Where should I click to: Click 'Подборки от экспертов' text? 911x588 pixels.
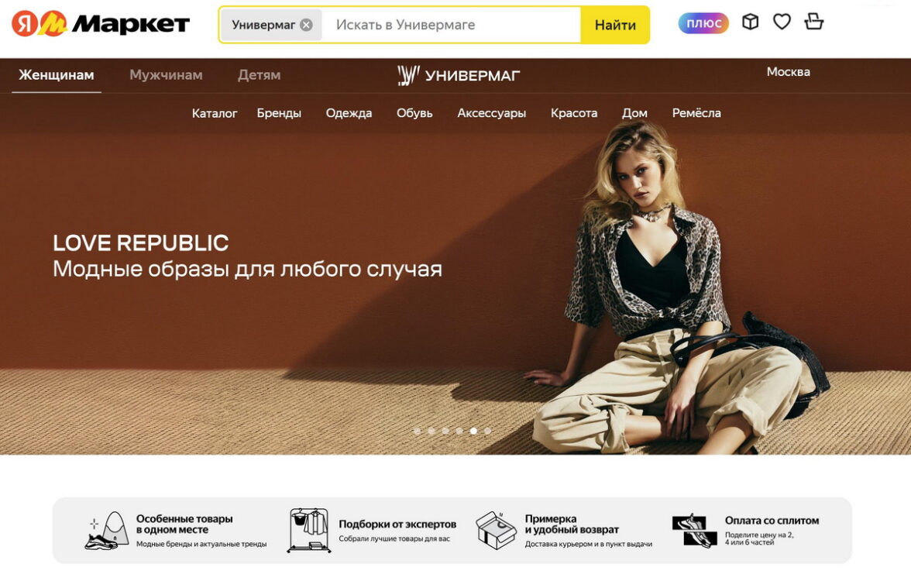click(397, 524)
